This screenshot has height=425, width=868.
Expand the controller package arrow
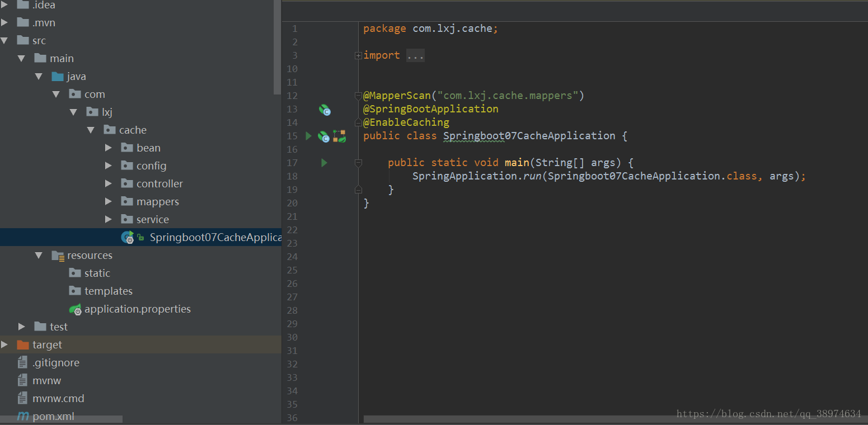pyautogui.click(x=109, y=183)
